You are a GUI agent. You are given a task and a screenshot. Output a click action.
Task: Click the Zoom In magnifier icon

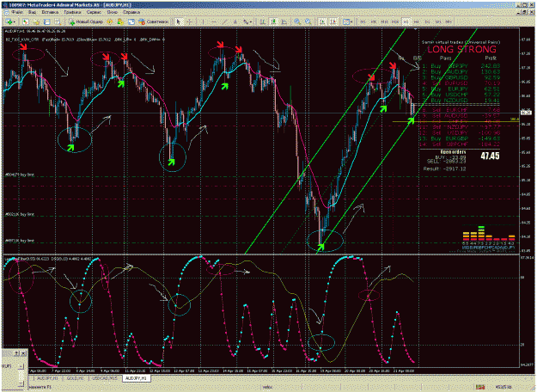click(297, 21)
